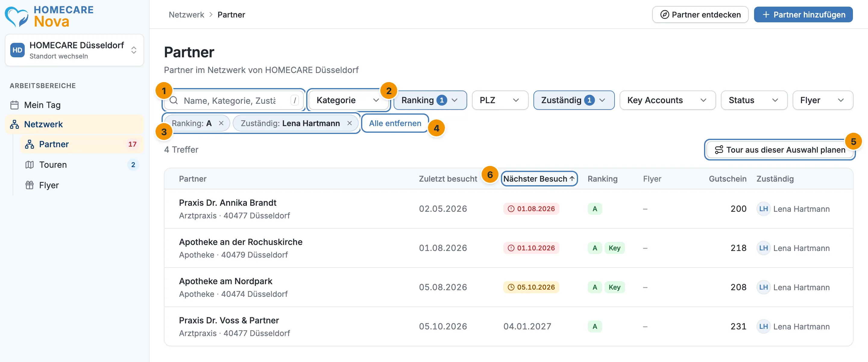Click LH avatar in Apotheke an der Rochuskirche row

tap(763, 248)
